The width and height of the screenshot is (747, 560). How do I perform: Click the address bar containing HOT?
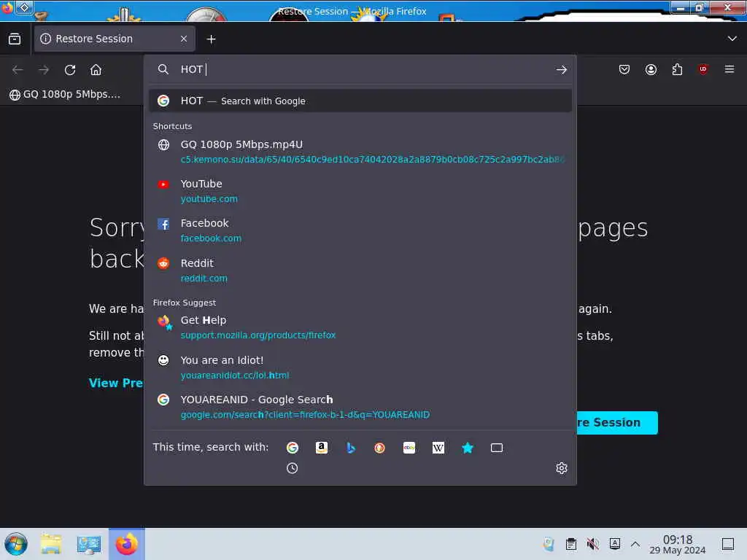coord(362,69)
